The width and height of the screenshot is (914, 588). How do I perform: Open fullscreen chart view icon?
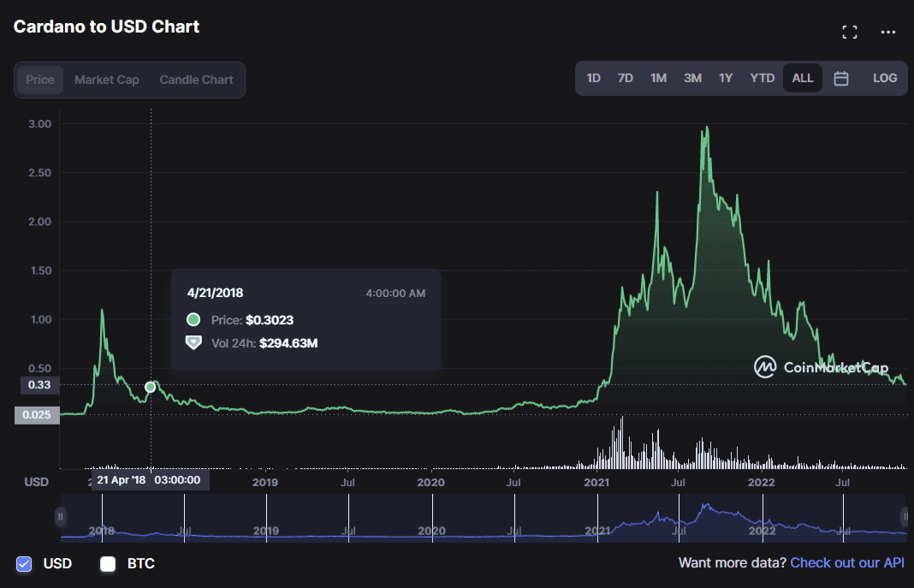[x=850, y=33]
